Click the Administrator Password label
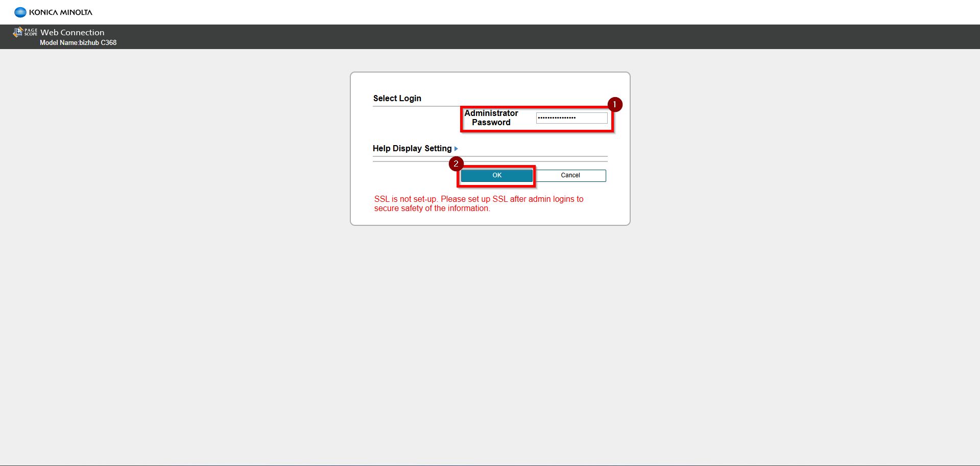980x466 pixels. (x=491, y=118)
